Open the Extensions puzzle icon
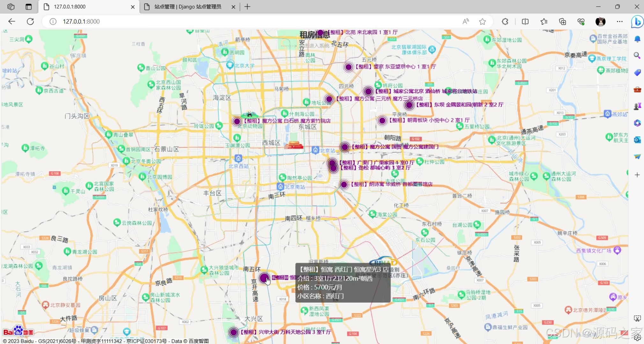 505,21
